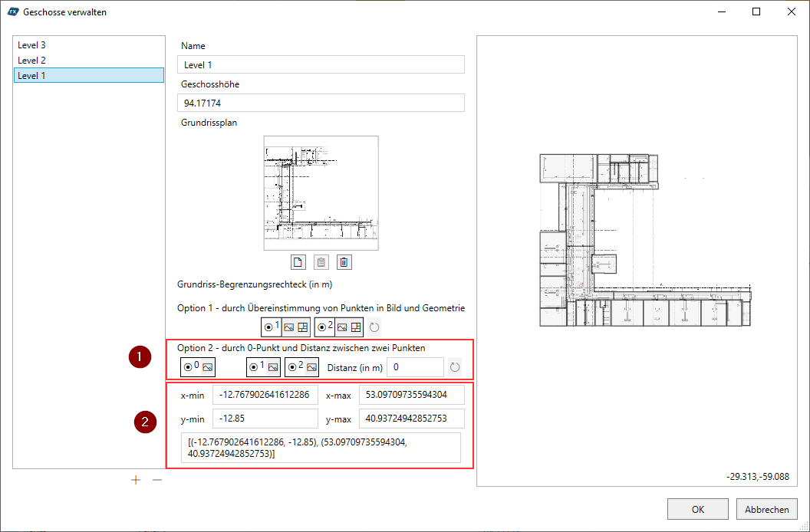Click the Grundrissplan thumbnail preview

click(321, 192)
